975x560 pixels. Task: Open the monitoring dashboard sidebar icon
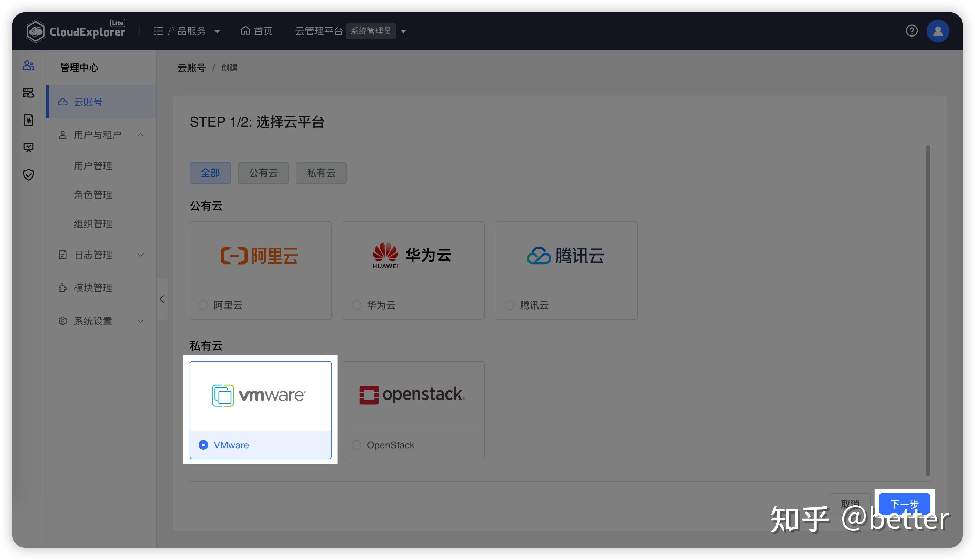tap(29, 147)
